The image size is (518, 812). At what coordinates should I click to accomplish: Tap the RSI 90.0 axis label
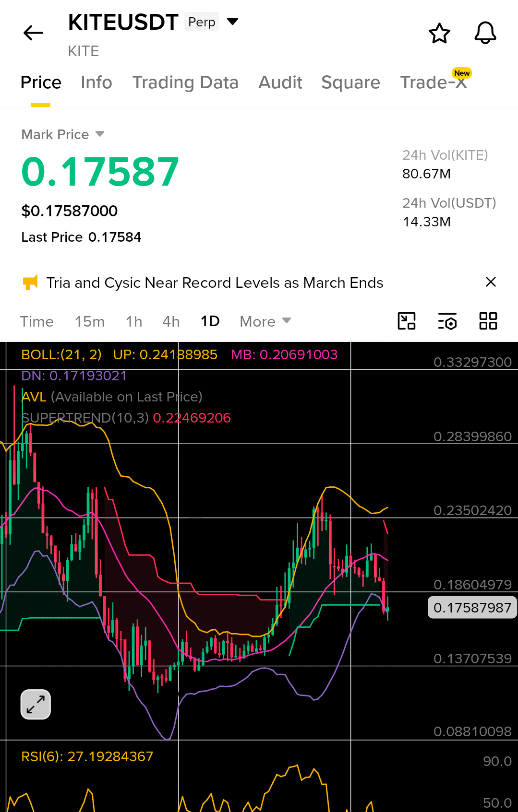497,761
